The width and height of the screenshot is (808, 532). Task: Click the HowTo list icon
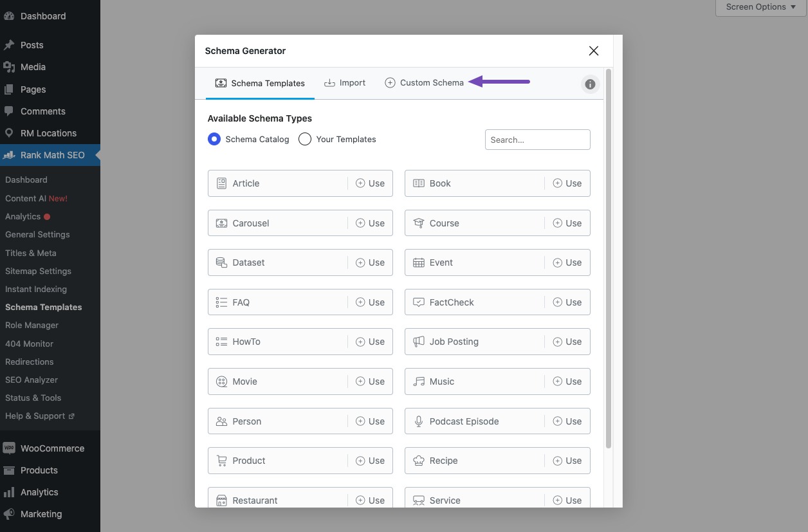221,342
